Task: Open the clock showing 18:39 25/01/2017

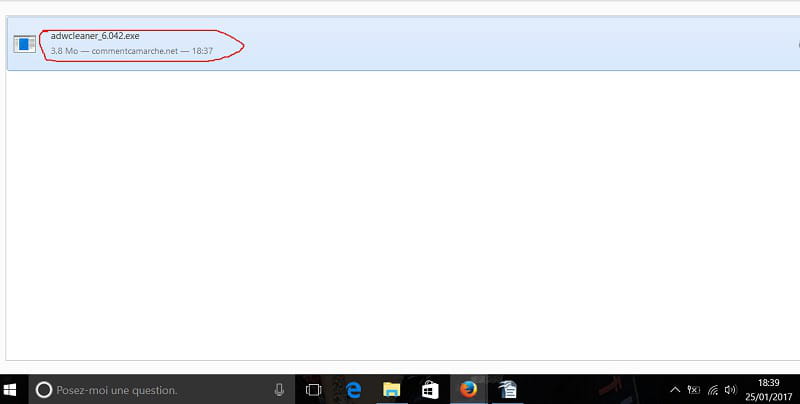Action: 768,390
